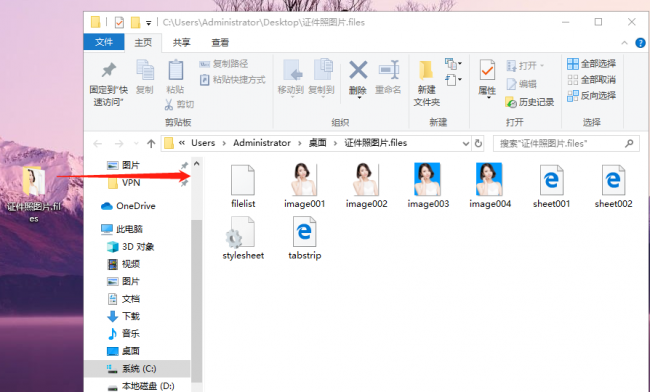This screenshot has height=392, width=650.
Task: Select the image002 thumbnail
Action: [366, 186]
